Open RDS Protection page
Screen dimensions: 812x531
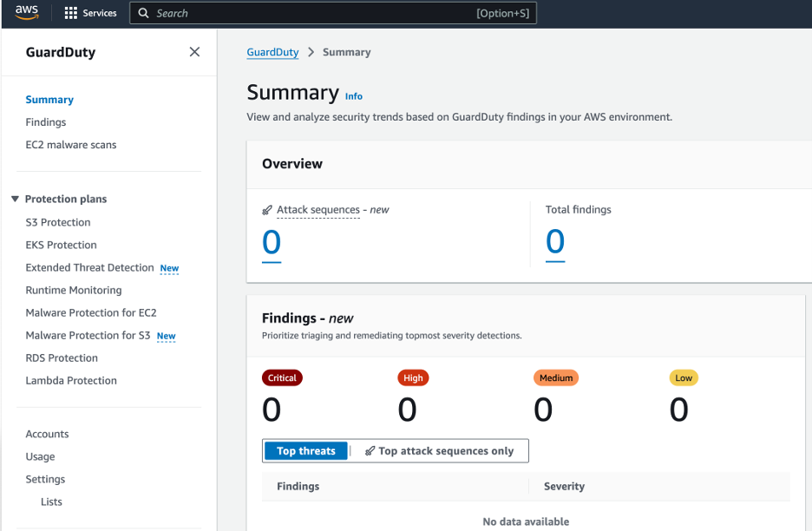[62, 358]
